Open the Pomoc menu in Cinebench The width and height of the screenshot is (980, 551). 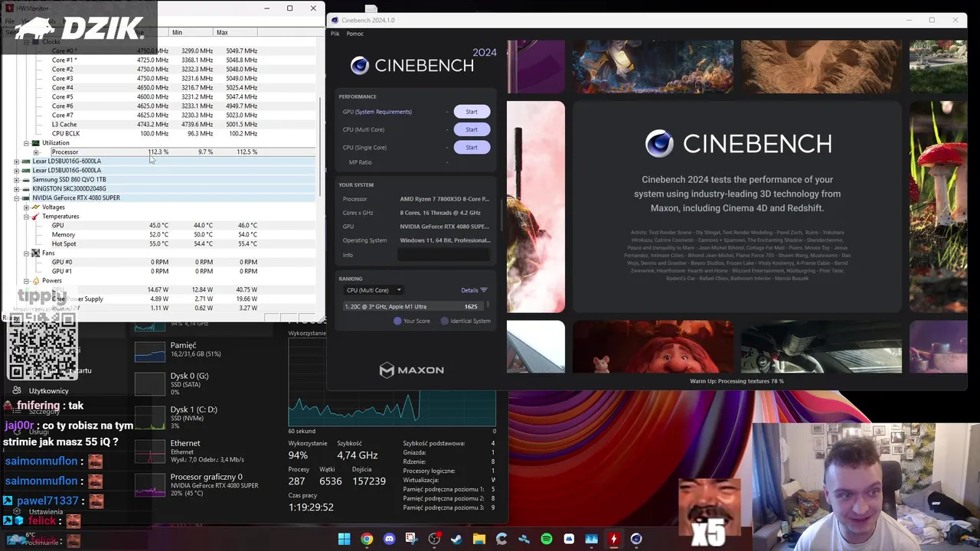[x=354, y=34]
